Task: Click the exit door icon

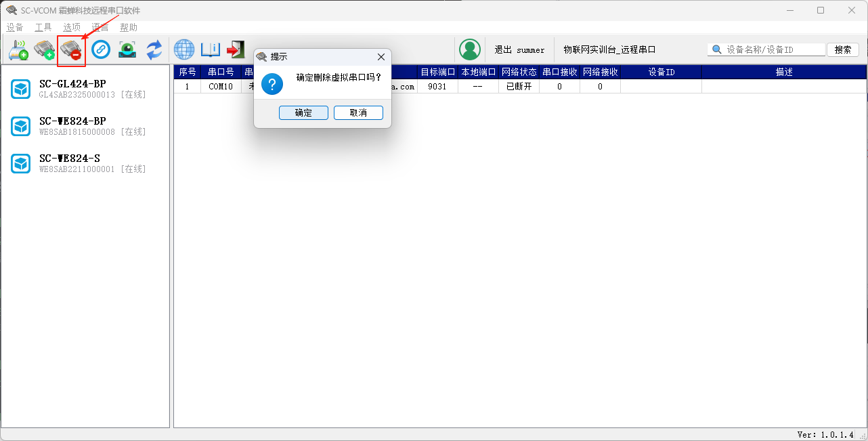Action: coord(236,49)
